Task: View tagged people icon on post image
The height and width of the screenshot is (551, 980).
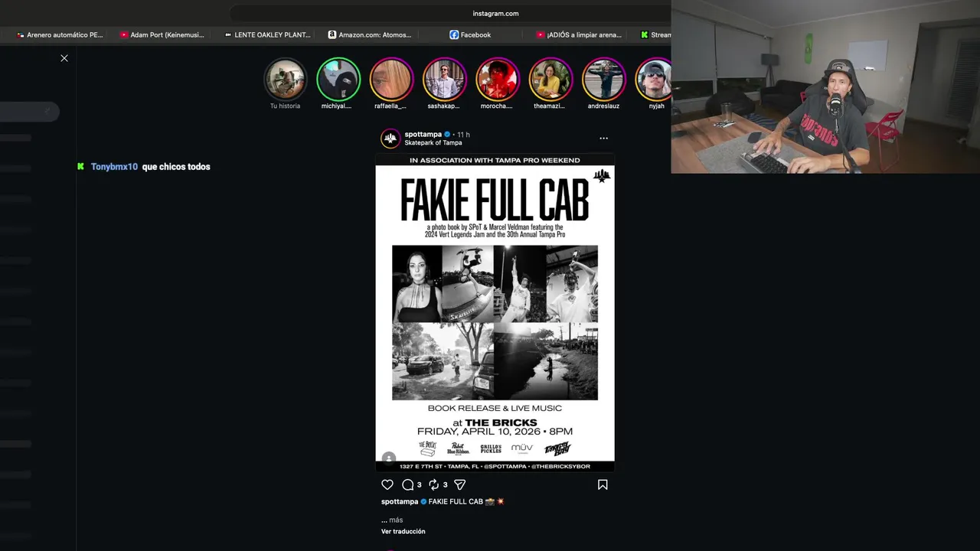Action: coord(389,458)
